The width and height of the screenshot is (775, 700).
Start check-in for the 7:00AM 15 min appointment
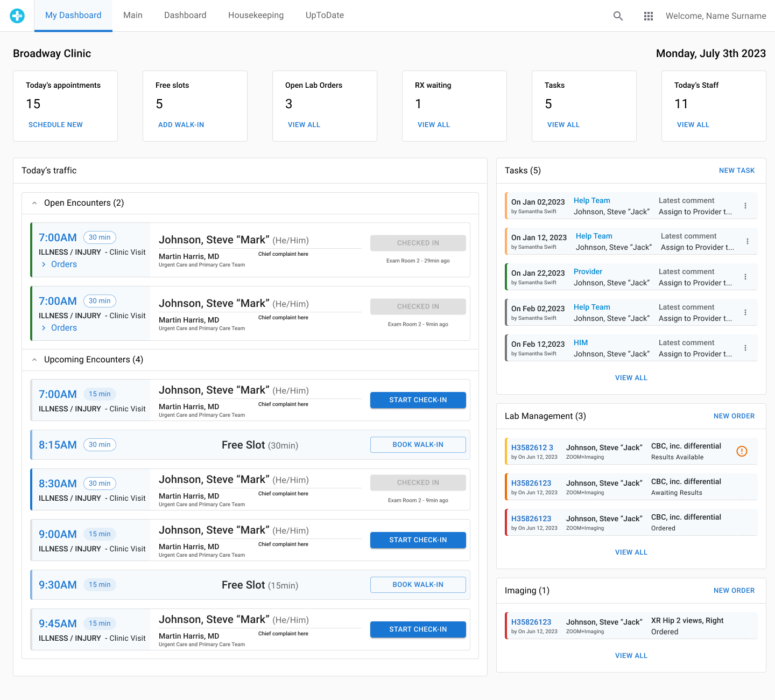pos(418,400)
